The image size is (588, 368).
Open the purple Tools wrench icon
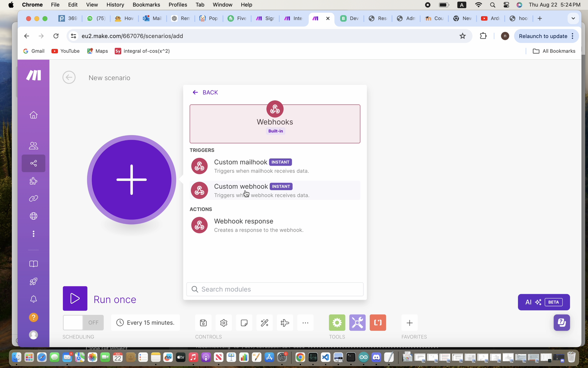(358, 323)
